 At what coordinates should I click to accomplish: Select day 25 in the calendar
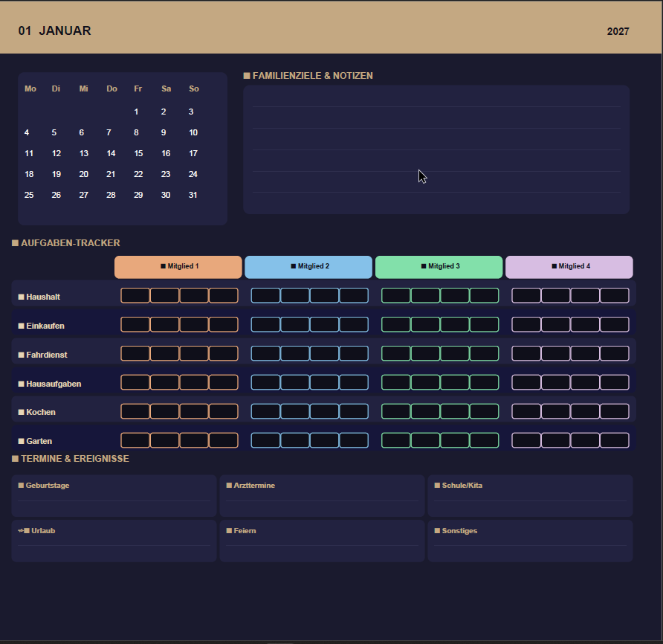(29, 195)
